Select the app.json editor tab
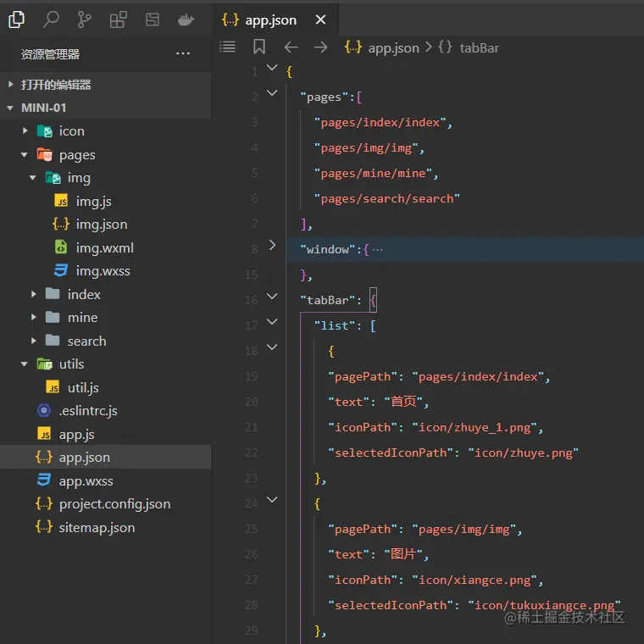Image resolution: width=644 pixels, height=644 pixels. (x=275, y=19)
